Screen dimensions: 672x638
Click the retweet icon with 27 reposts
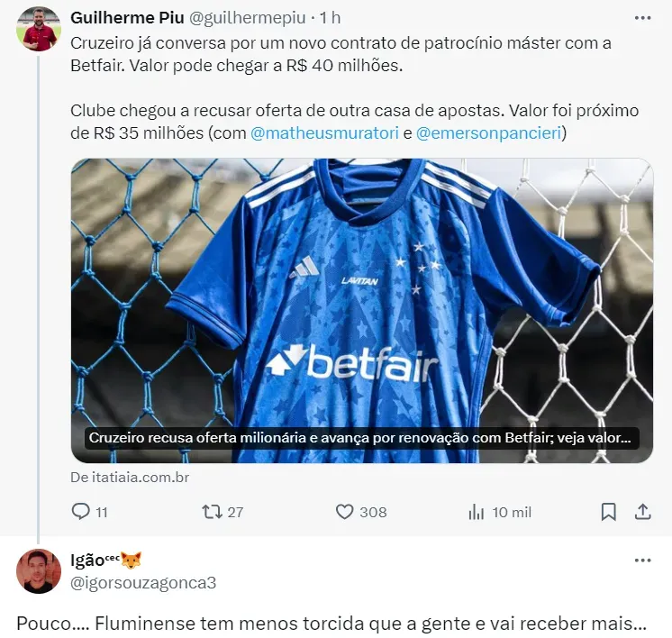point(212,512)
